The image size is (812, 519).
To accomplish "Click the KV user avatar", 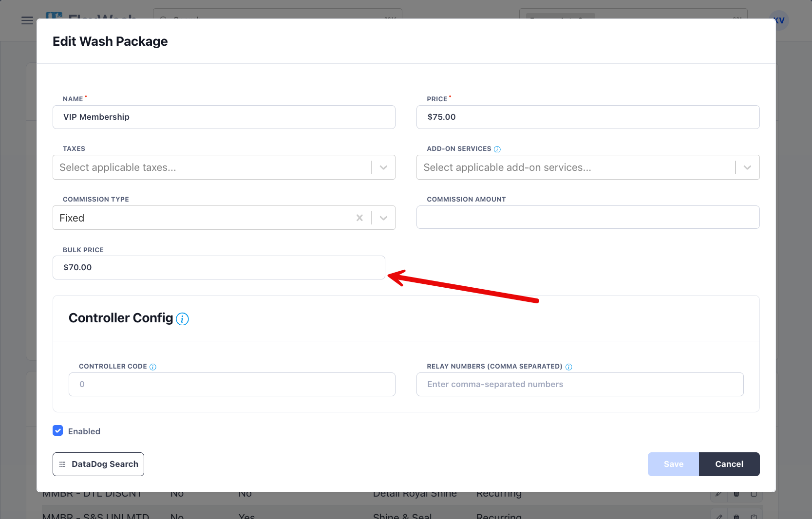I will pyautogui.click(x=779, y=20).
